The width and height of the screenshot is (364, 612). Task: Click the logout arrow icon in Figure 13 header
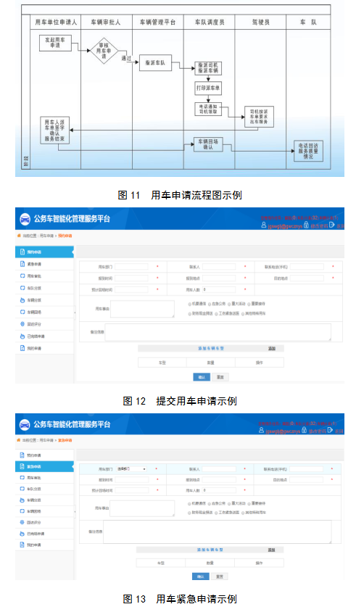tap(331, 430)
